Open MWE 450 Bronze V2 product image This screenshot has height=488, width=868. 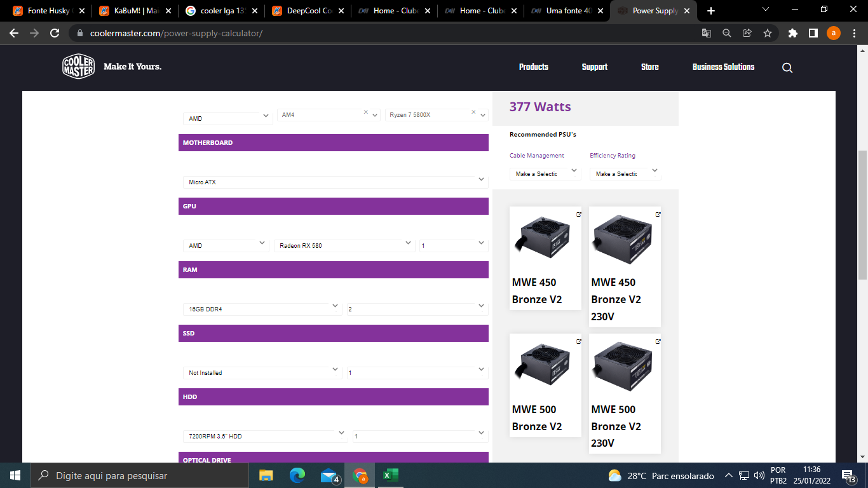545,236
